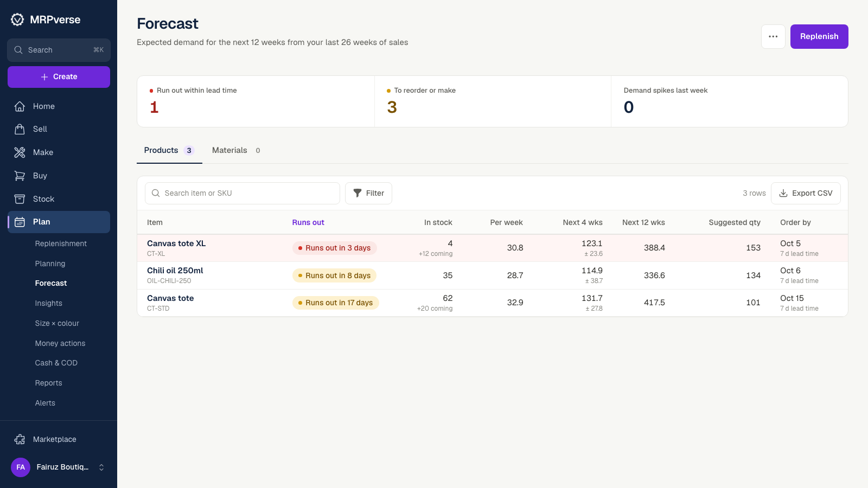Screen dimensions: 868x488
Task: Click the Oct 15 order by date
Action: (792, 298)
